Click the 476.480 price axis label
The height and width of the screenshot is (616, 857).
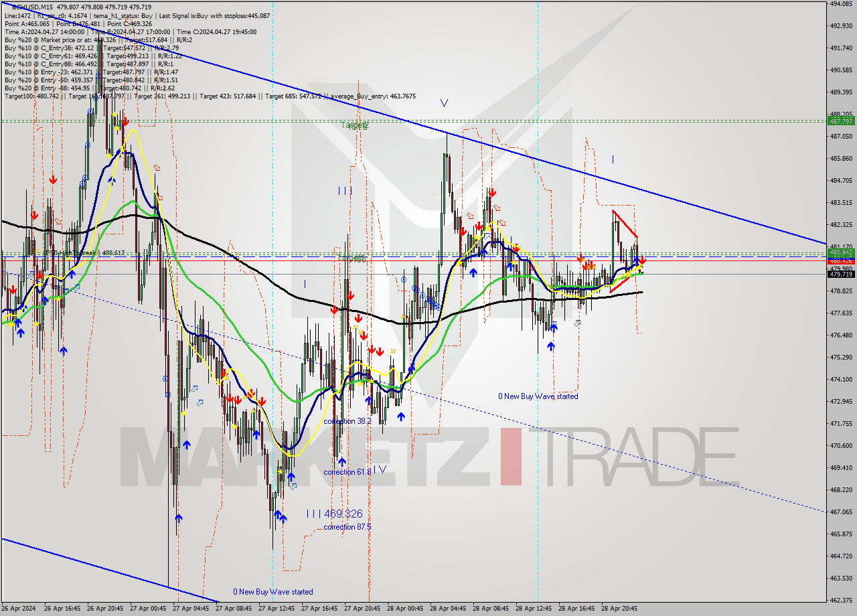[x=841, y=335]
